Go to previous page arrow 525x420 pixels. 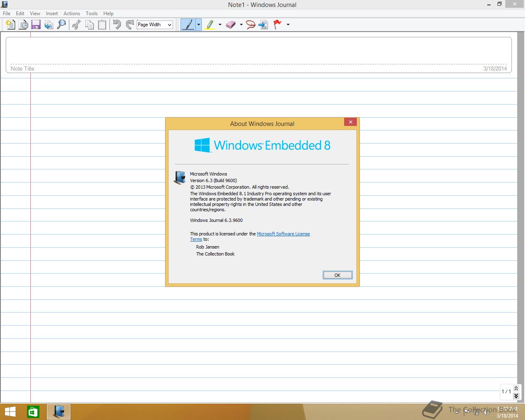pos(516,388)
